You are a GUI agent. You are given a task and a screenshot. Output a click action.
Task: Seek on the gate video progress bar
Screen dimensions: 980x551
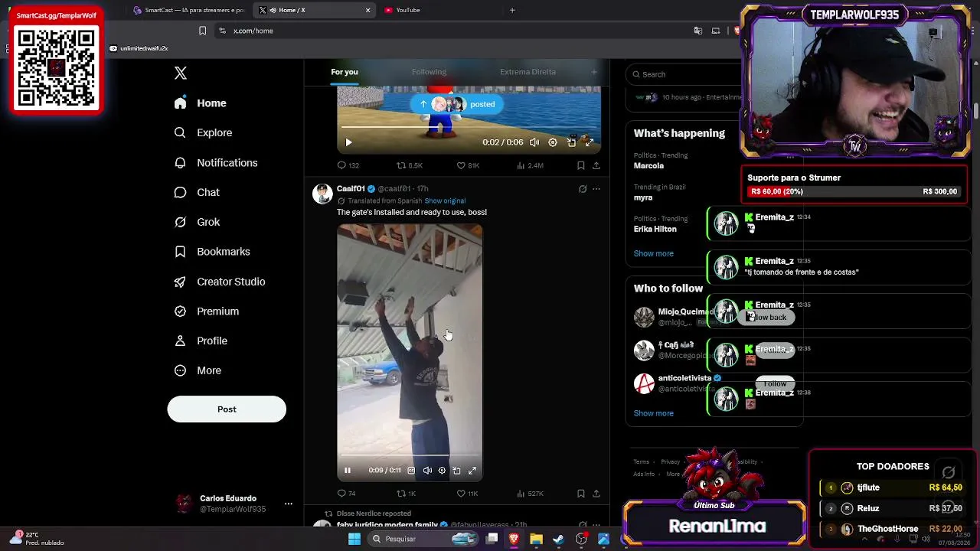(x=410, y=457)
